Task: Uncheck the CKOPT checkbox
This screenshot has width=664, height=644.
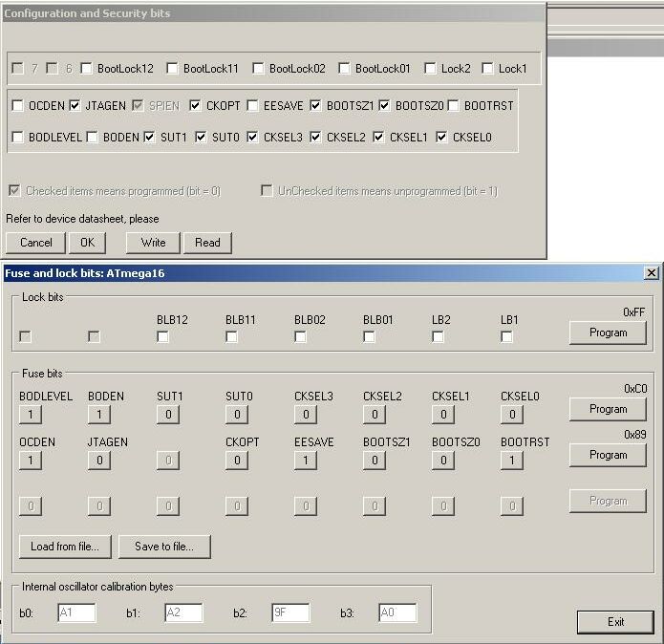Action: pos(195,105)
